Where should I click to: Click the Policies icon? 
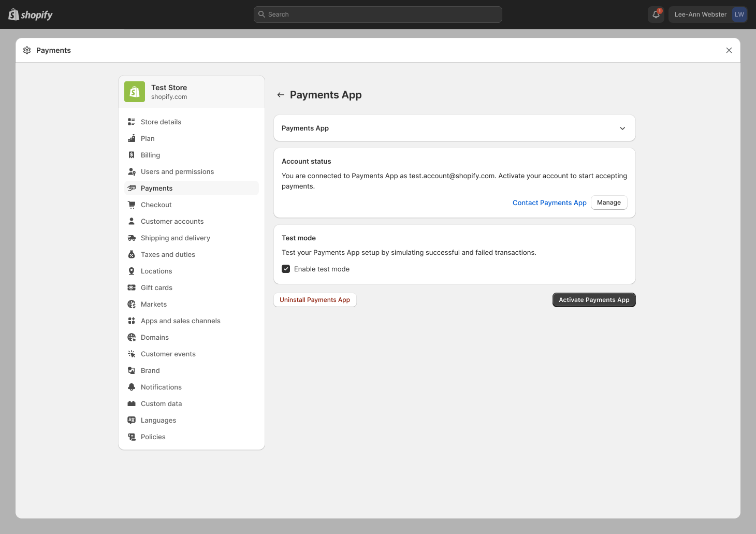[132, 437]
